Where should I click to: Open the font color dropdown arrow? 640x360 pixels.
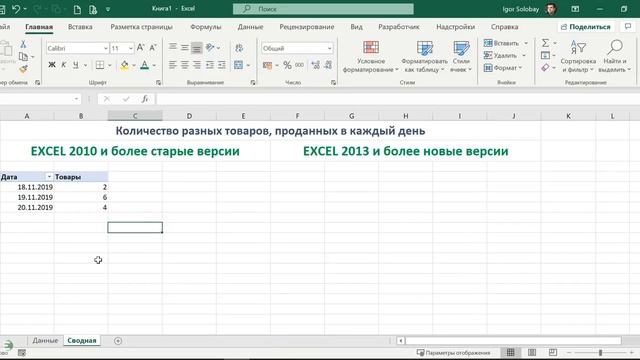pyautogui.click(x=154, y=65)
